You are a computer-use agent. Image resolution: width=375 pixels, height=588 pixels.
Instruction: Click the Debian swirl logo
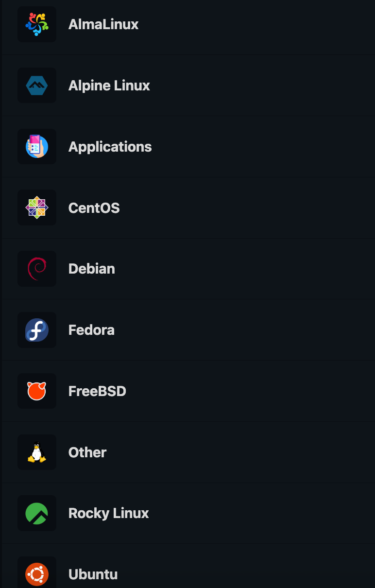tap(37, 269)
